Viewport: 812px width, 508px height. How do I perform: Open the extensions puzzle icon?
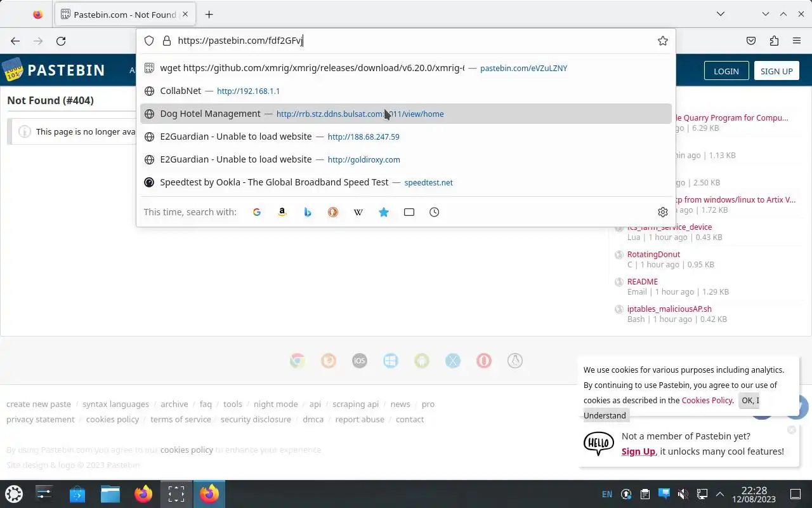click(x=774, y=41)
